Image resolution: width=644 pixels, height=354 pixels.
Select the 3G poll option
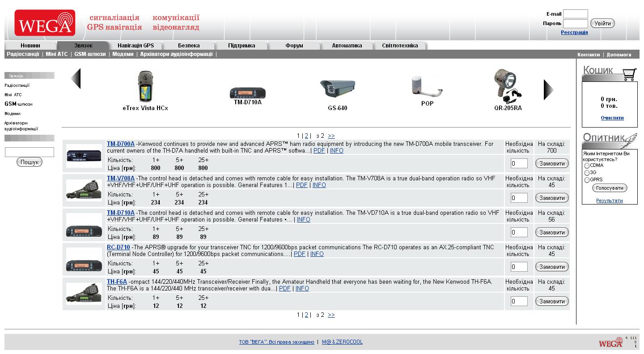(x=587, y=173)
